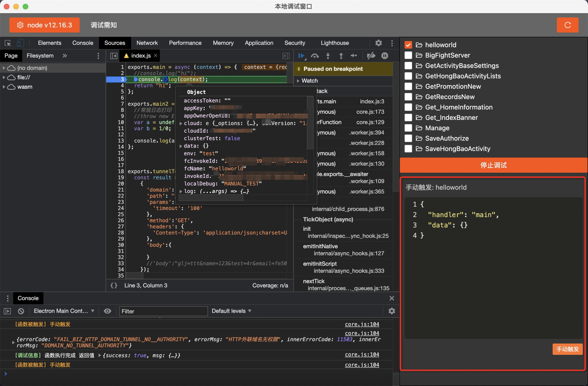Hide the navigator sidebar panel

(x=114, y=56)
